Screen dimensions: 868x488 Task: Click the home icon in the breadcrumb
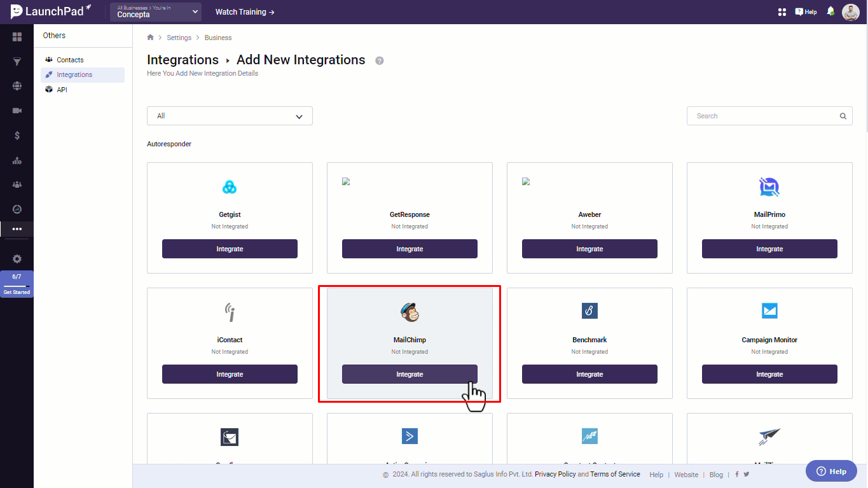(x=150, y=38)
